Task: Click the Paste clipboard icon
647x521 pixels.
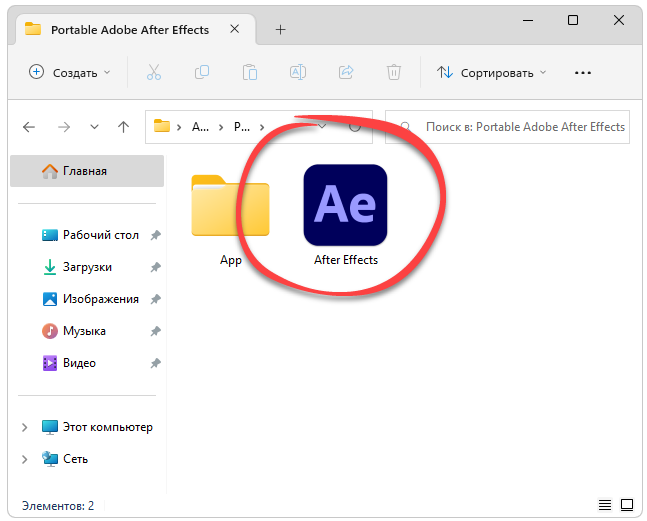Action: 250,72
